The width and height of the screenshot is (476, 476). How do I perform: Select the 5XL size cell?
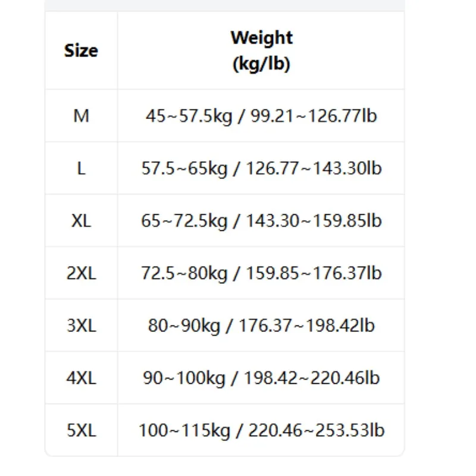(x=81, y=430)
